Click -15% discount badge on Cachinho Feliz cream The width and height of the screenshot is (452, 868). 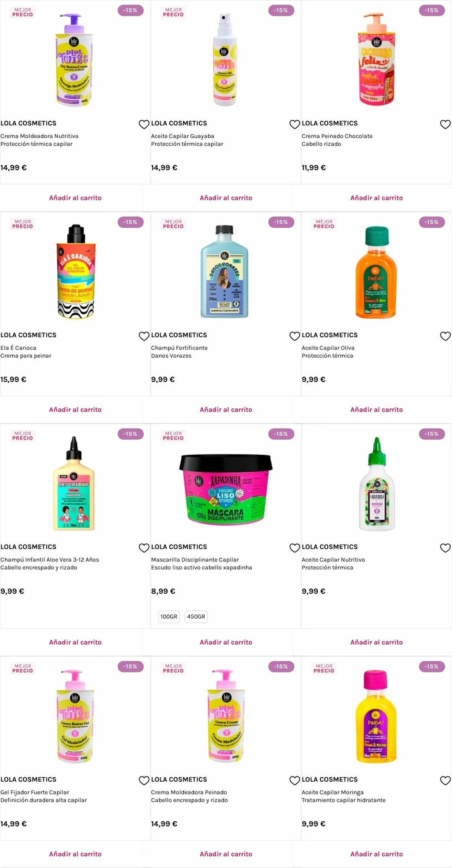click(432, 10)
